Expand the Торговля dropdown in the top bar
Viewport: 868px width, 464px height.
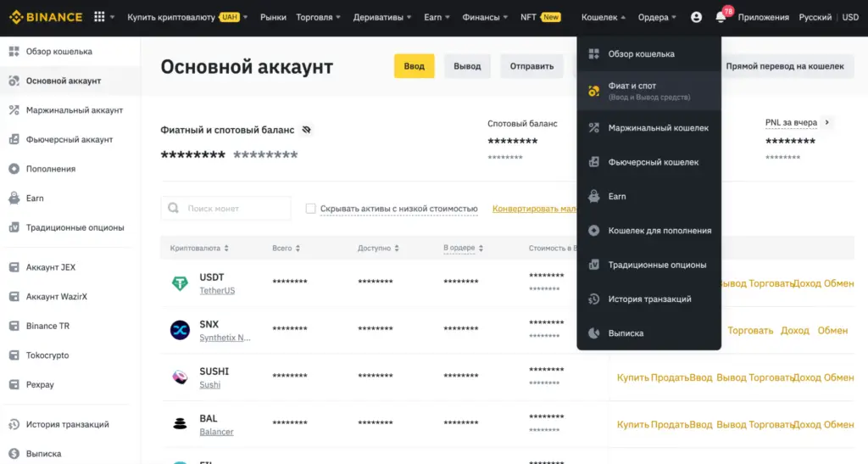(319, 17)
